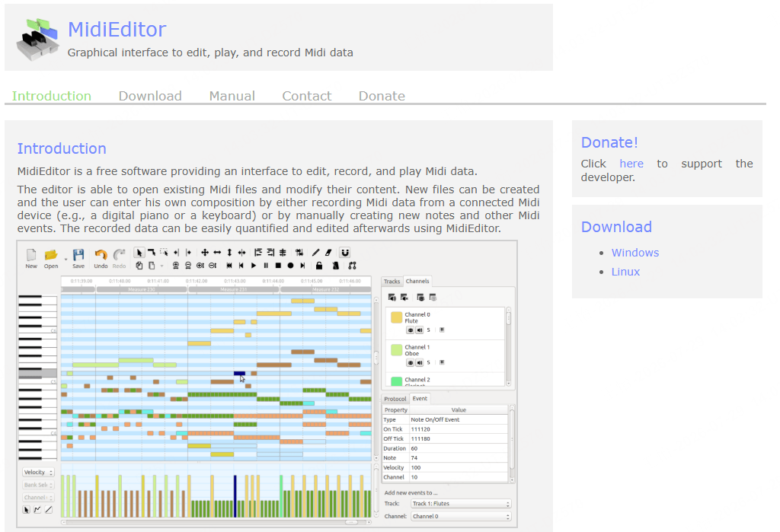Open the Track 1: Flutes dropdown
The height and width of the screenshot is (532, 780).
coord(461,504)
